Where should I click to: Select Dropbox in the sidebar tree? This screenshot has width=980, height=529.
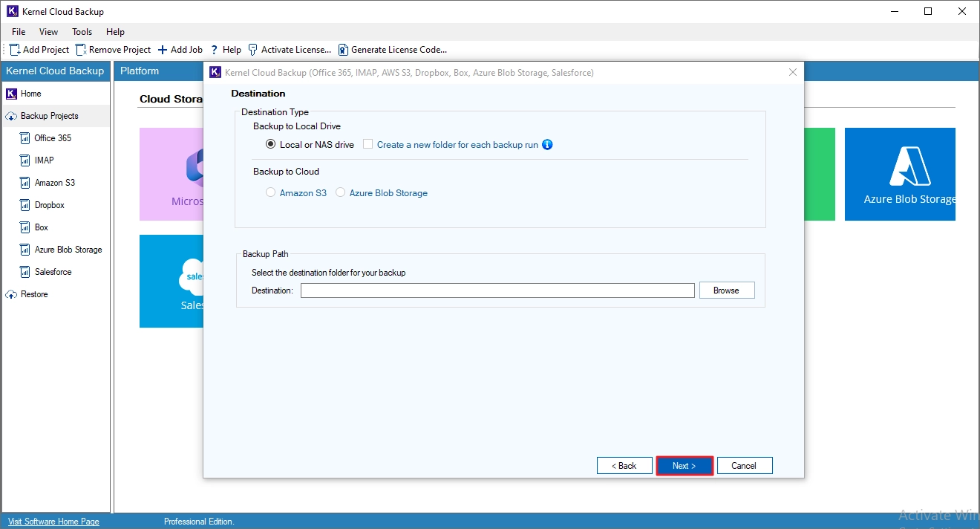coord(50,205)
